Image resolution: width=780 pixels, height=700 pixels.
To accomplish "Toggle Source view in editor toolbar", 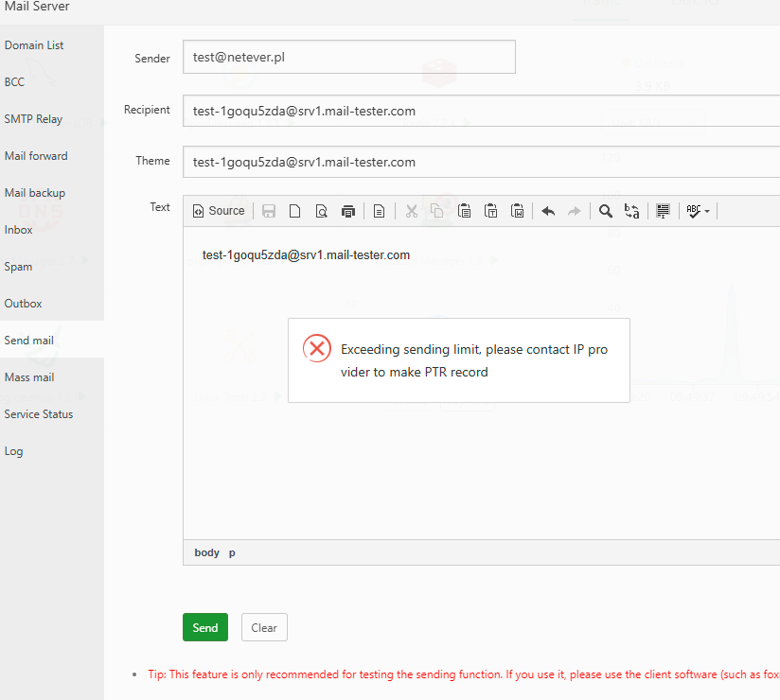I will point(219,211).
